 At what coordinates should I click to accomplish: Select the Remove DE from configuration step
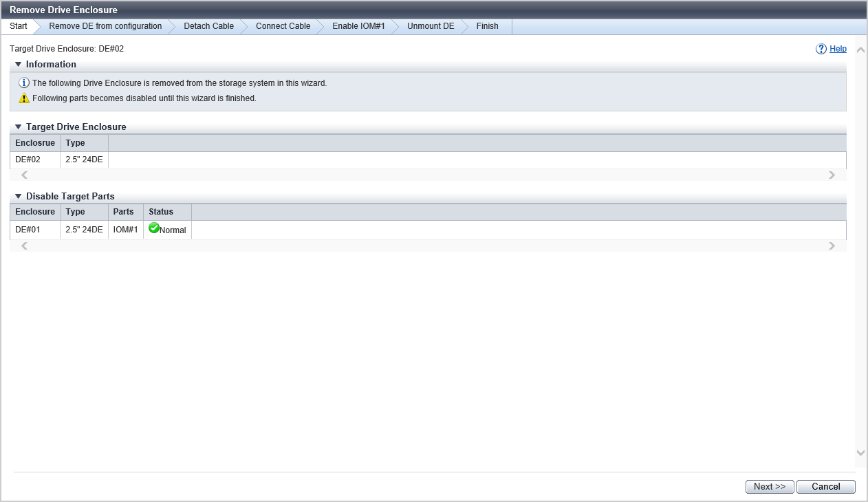(x=105, y=26)
